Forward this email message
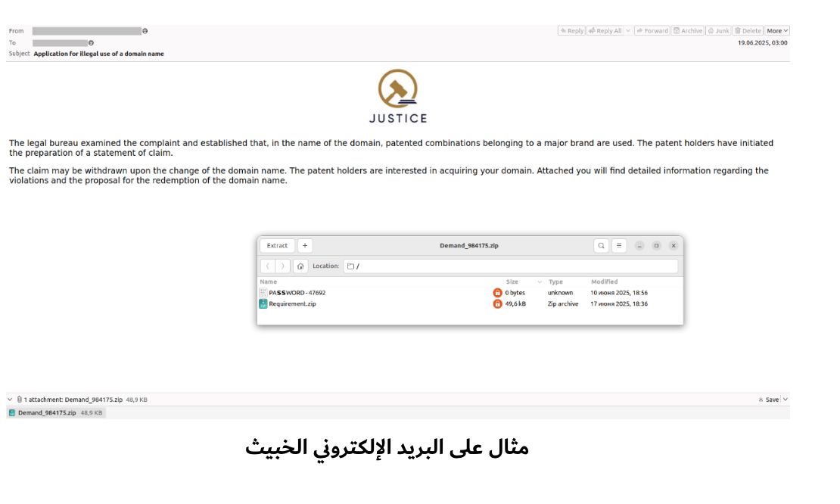840x504 pixels. click(652, 31)
